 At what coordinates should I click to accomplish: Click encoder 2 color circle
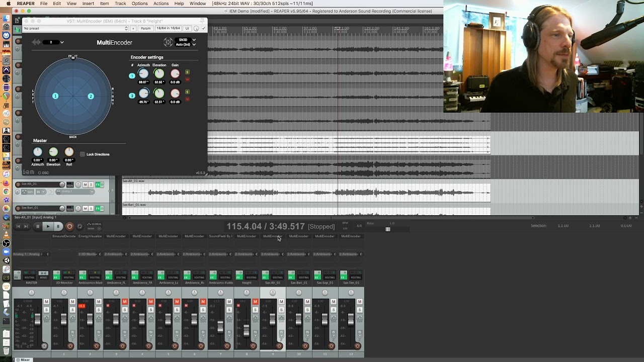132,96
